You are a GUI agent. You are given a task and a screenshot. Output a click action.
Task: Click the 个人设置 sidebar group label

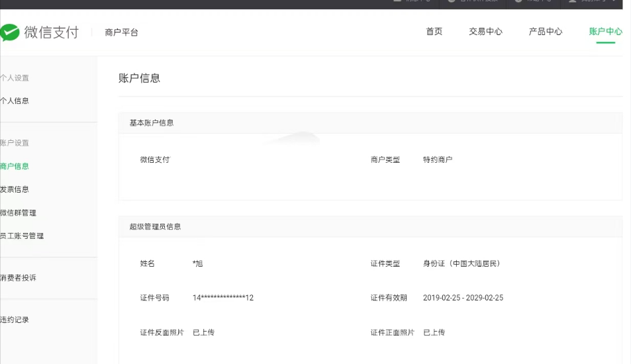(15, 78)
